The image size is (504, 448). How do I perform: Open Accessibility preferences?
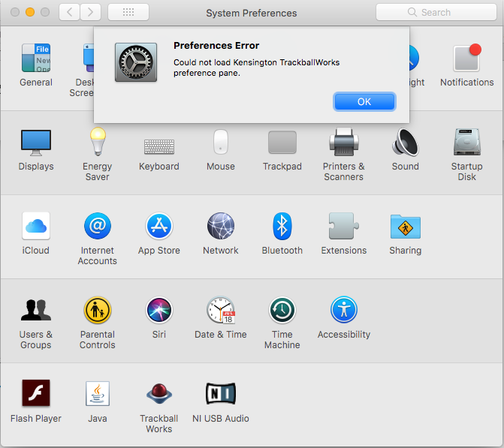click(343, 317)
